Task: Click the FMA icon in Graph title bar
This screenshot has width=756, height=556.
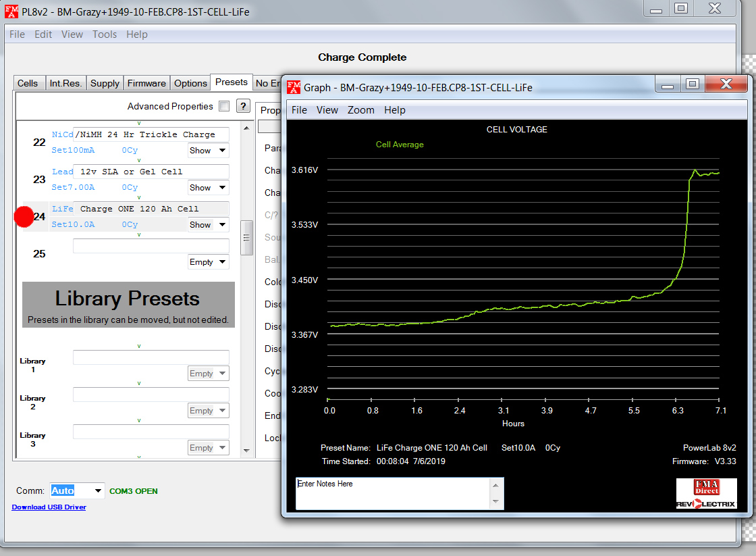Action: [x=294, y=87]
